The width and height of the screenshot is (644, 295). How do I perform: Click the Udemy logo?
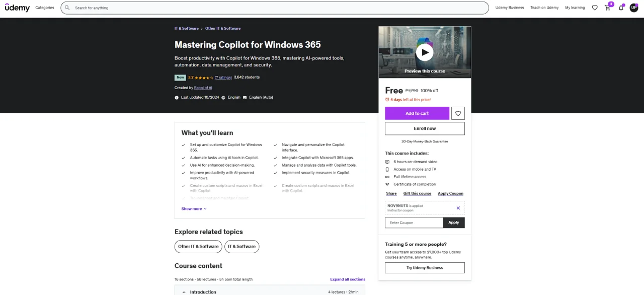point(18,8)
